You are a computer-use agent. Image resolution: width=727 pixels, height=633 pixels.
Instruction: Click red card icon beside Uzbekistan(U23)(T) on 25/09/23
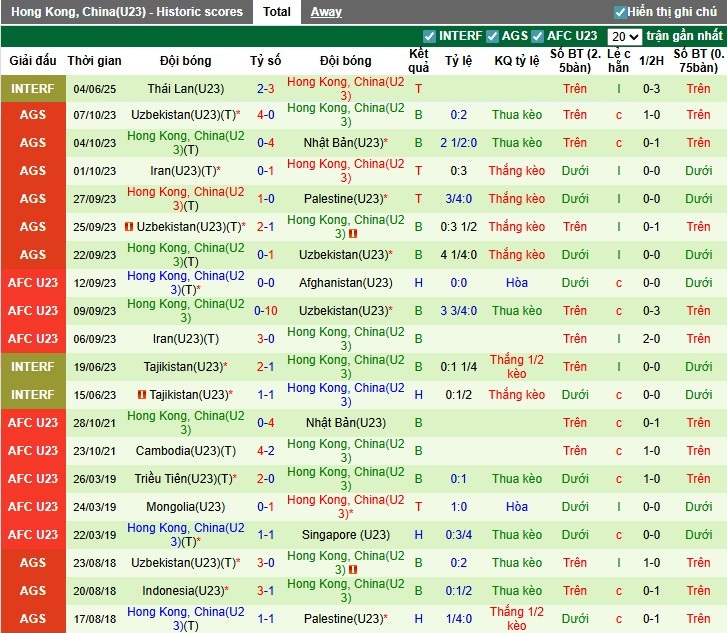[x=129, y=227]
